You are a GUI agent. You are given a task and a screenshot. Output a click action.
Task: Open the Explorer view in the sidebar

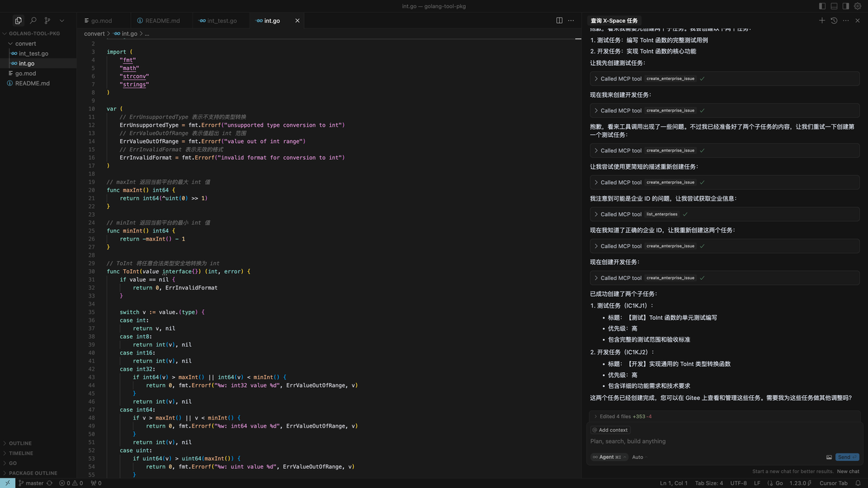click(x=18, y=21)
